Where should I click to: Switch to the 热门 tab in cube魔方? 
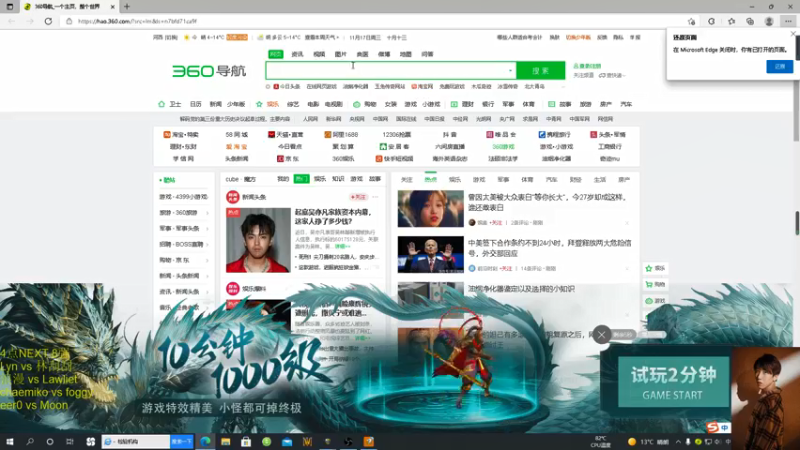[302, 179]
